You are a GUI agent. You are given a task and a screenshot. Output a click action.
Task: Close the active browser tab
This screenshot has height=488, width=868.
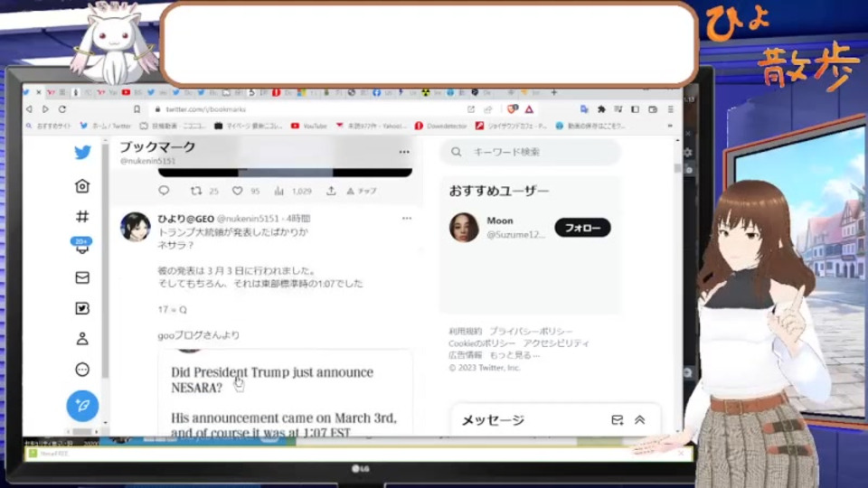click(38, 92)
